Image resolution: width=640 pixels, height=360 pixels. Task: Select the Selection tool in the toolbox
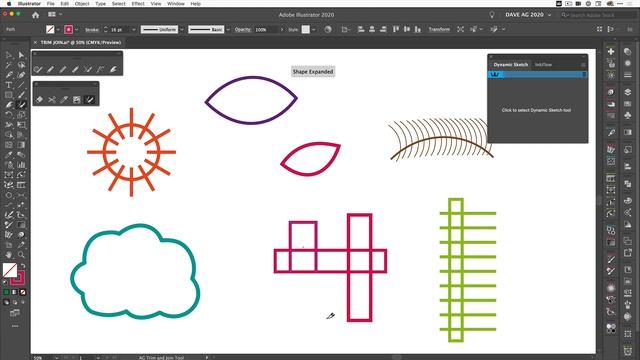(9, 55)
